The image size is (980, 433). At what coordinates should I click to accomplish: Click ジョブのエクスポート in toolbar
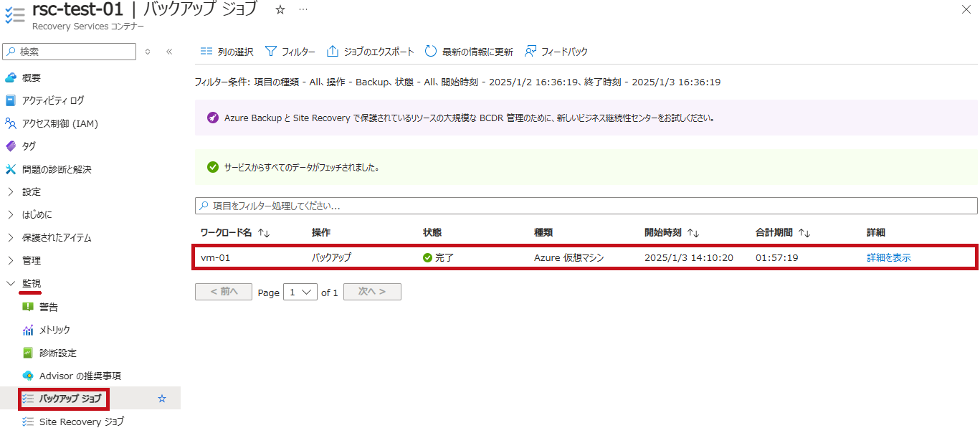coord(371,52)
